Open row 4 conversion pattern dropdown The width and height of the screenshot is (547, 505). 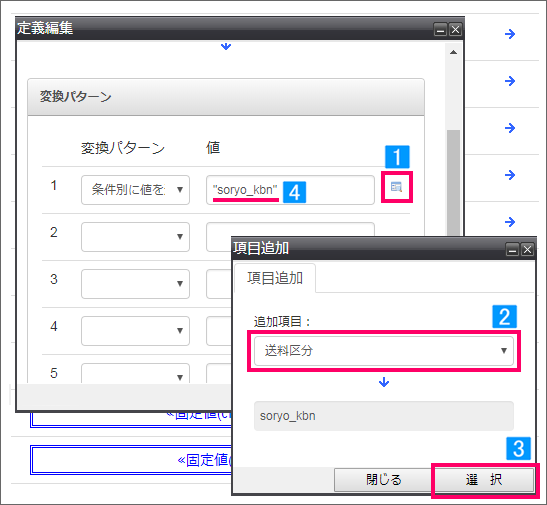pos(135,331)
